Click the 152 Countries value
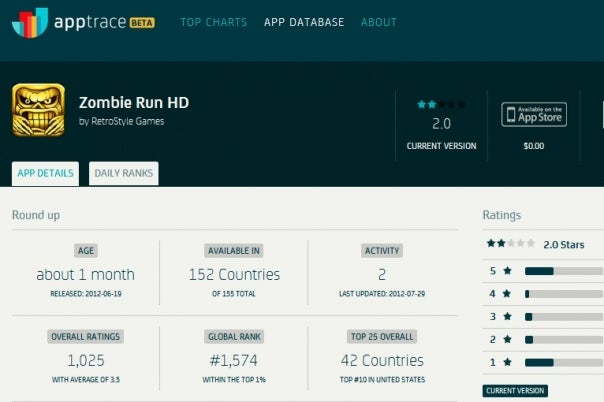 [234, 275]
